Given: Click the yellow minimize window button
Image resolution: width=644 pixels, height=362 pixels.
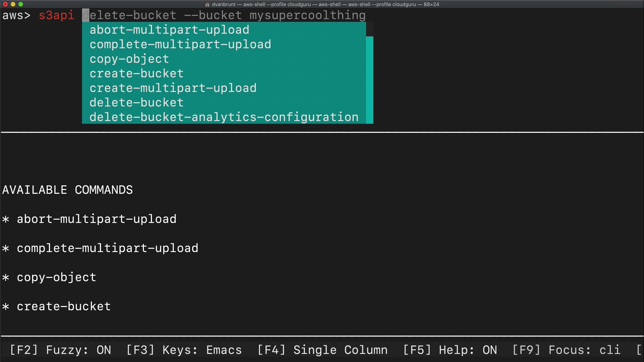Looking at the screenshot, I should [13, 4].
